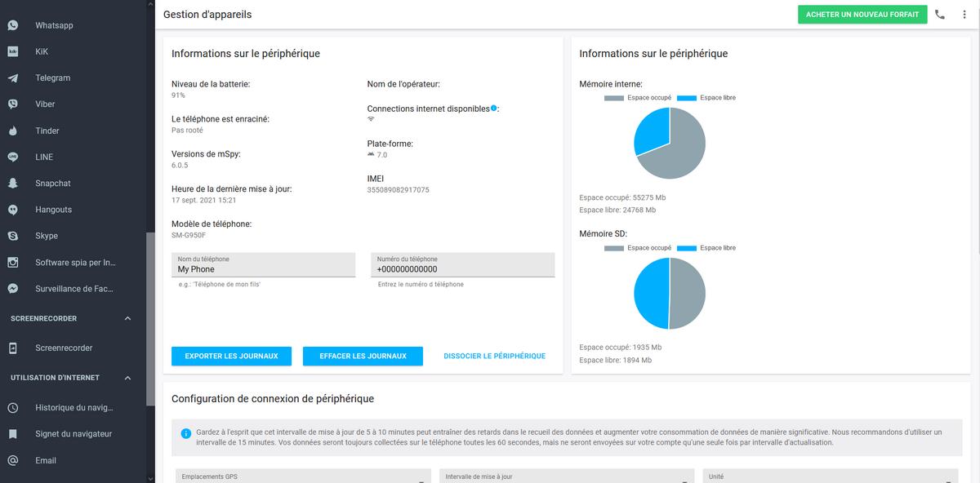
Task: Click the Hangouts icon in sidebar
Action: tap(13, 210)
